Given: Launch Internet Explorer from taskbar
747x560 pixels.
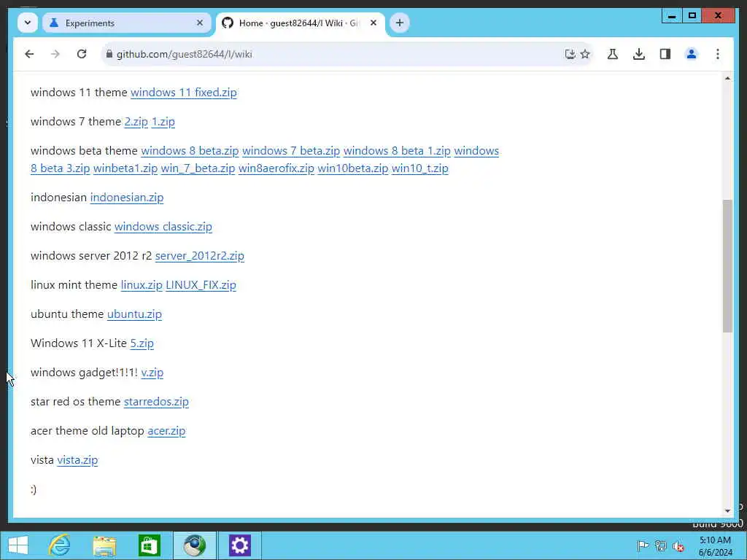Looking at the screenshot, I should pyautogui.click(x=60, y=545).
